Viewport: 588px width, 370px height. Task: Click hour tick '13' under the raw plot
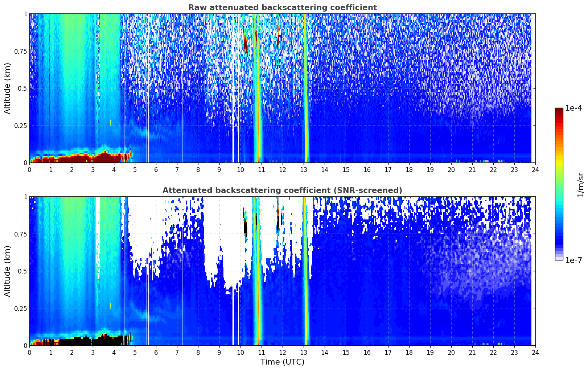[x=303, y=169]
